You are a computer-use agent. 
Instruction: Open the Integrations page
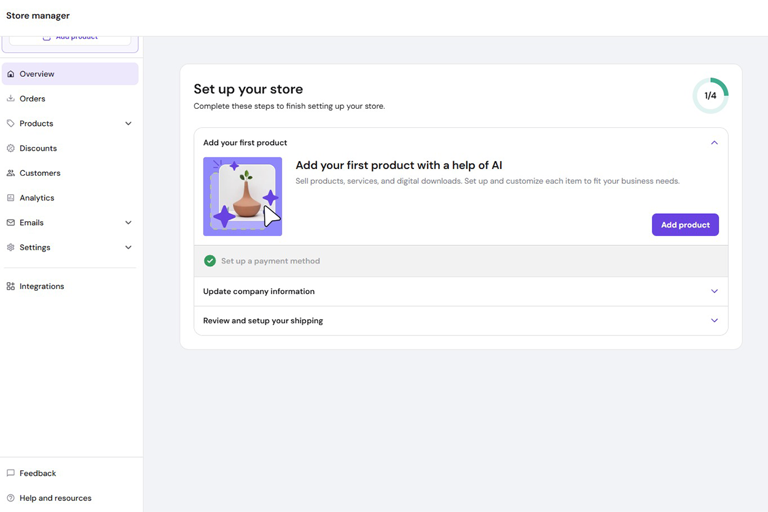[70, 286]
